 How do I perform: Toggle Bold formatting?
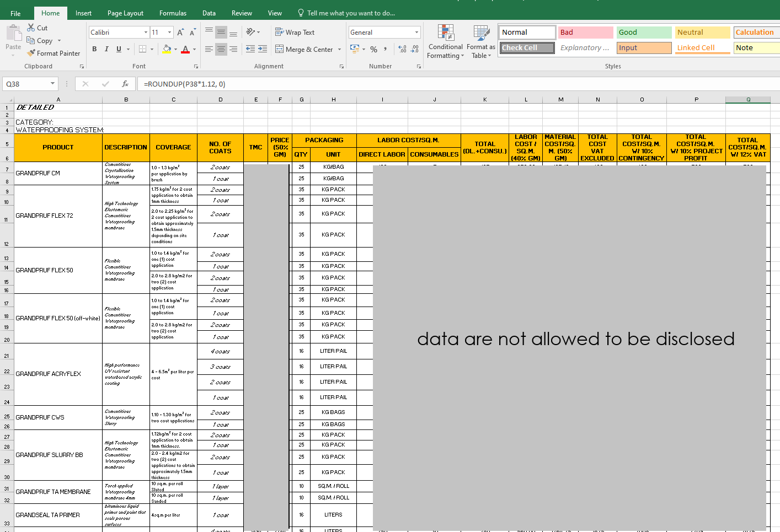(94, 49)
